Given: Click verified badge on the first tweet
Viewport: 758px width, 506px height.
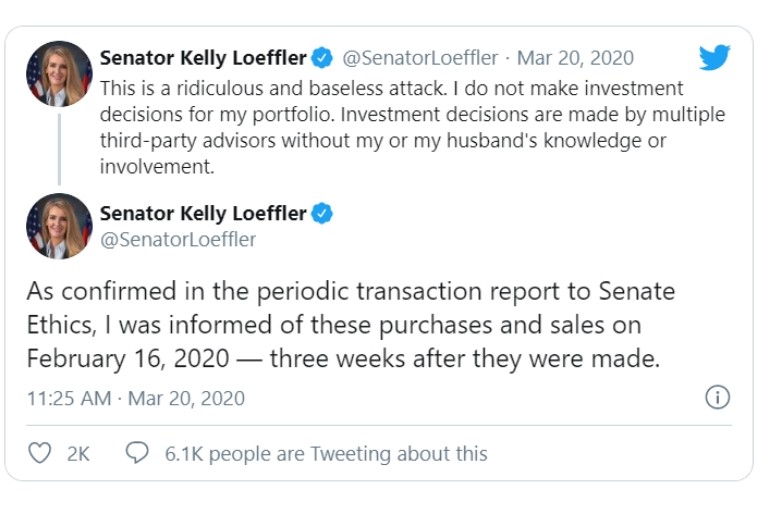Looking at the screenshot, I should [x=322, y=58].
